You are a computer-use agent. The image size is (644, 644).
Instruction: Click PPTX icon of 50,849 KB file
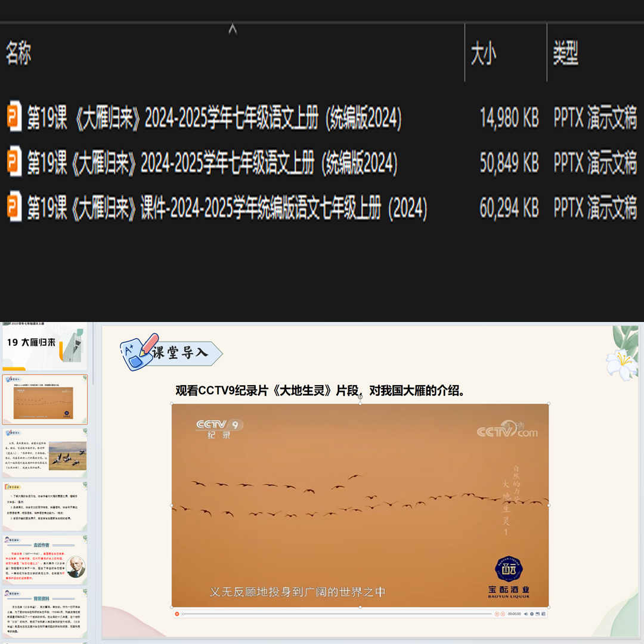point(14,160)
